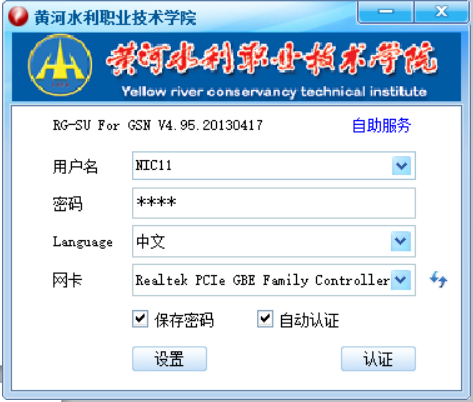
Task: Click the 认证 authenticate button
Action: pos(378,359)
